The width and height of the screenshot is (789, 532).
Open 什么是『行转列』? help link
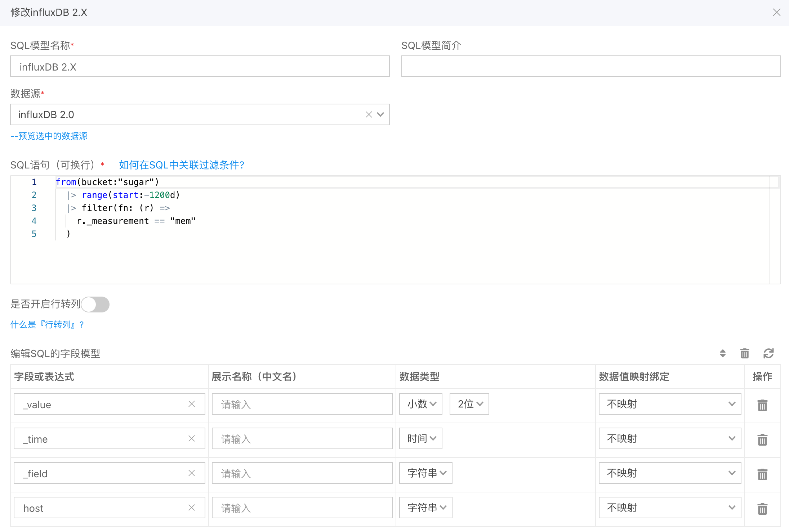pos(47,325)
